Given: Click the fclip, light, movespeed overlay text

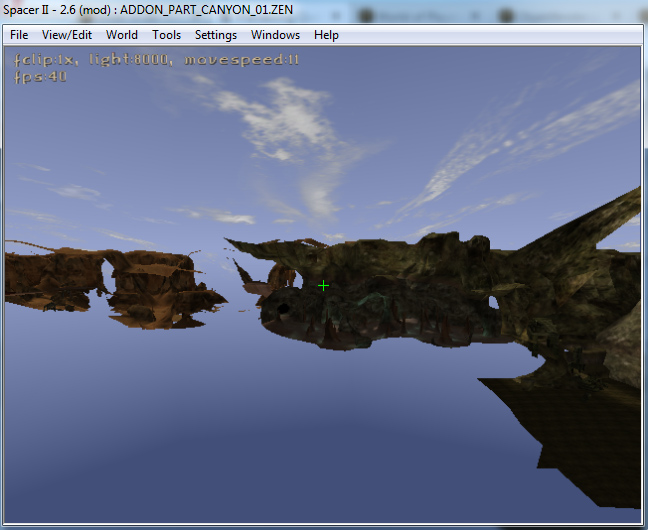Looking at the screenshot, I should [x=156, y=60].
